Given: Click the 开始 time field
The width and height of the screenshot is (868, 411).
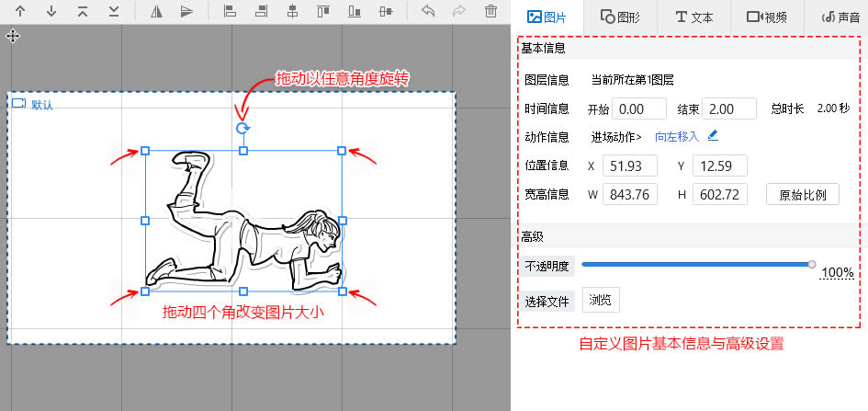Looking at the screenshot, I should tap(638, 108).
